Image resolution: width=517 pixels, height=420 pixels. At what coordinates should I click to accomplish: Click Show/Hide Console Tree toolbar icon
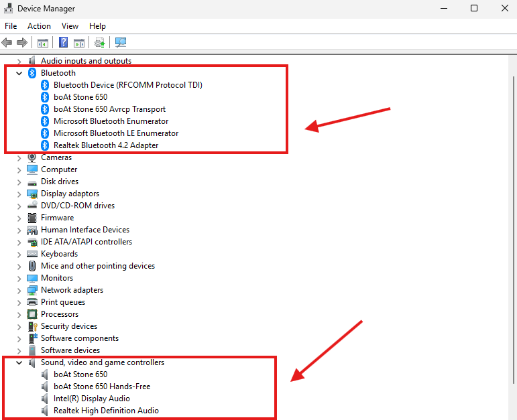point(43,43)
